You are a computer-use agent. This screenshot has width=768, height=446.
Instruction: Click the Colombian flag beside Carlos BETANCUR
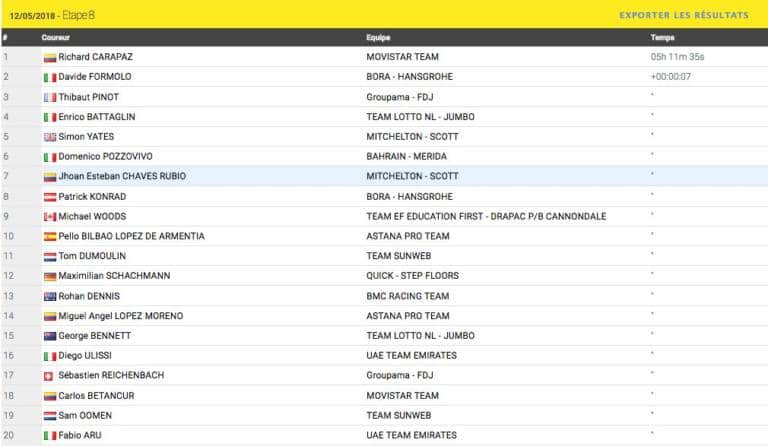coord(50,396)
